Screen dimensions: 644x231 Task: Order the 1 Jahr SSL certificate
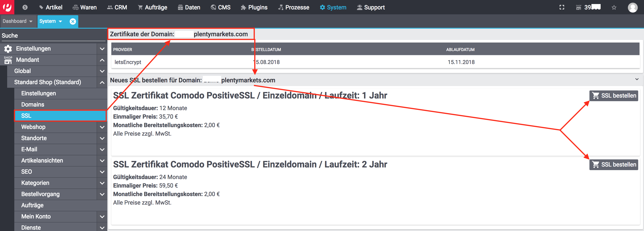pyautogui.click(x=614, y=96)
